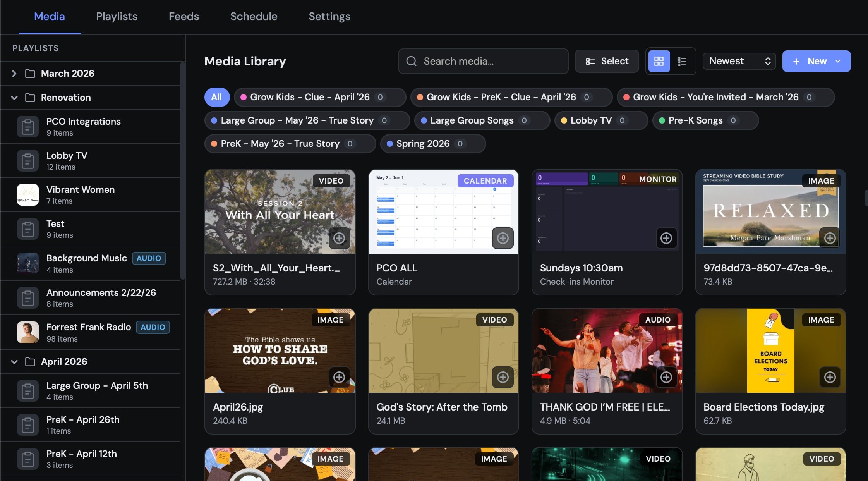Open the PCO ALL calendar thumbnail
Screen dimensions: 868x481
coord(444,211)
